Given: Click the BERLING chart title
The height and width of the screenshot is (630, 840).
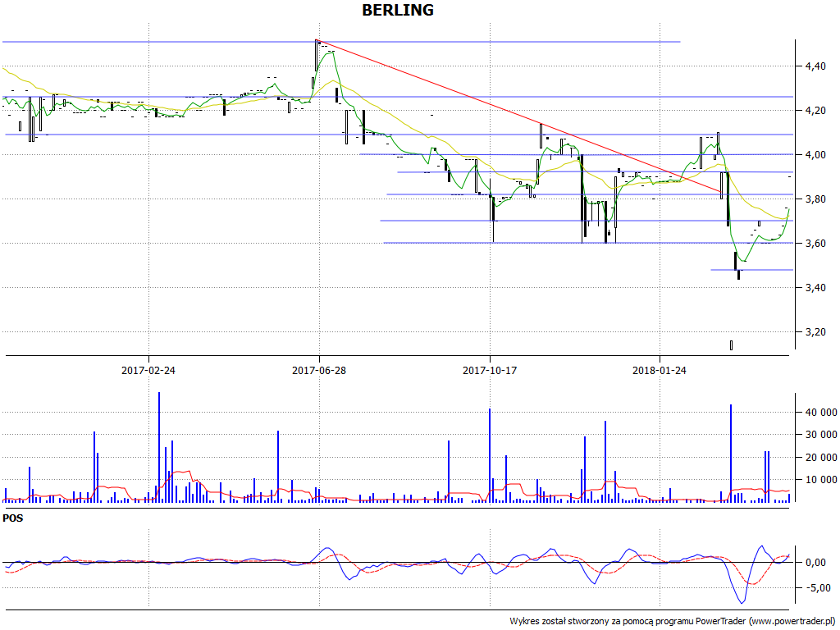Looking at the screenshot, I should click(398, 10).
